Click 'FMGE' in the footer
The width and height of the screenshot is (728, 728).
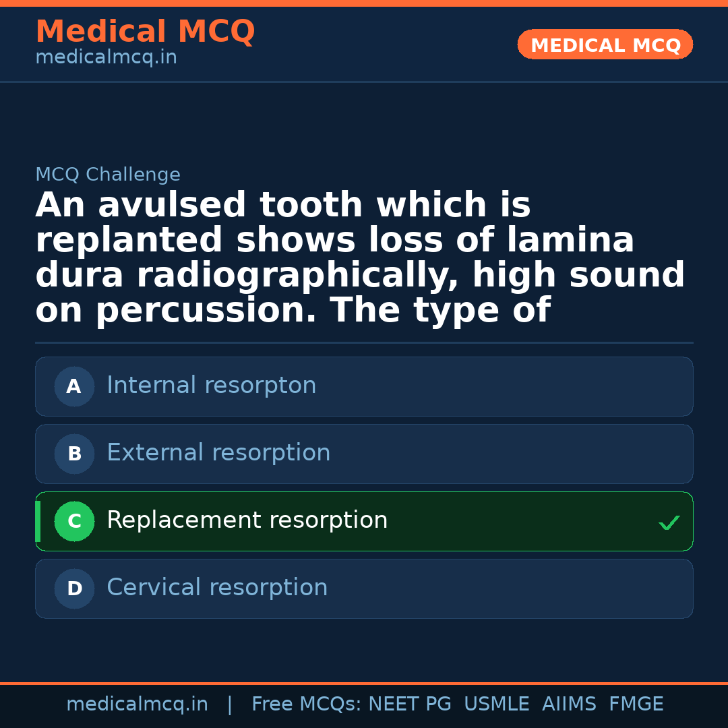[x=636, y=704]
